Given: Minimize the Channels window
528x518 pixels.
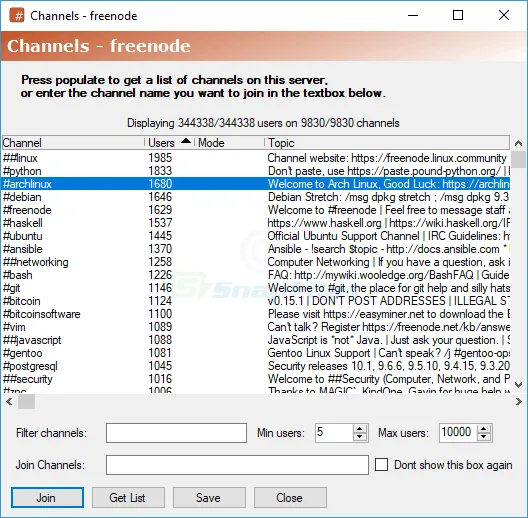Looking at the screenshot, I should 413,15.
